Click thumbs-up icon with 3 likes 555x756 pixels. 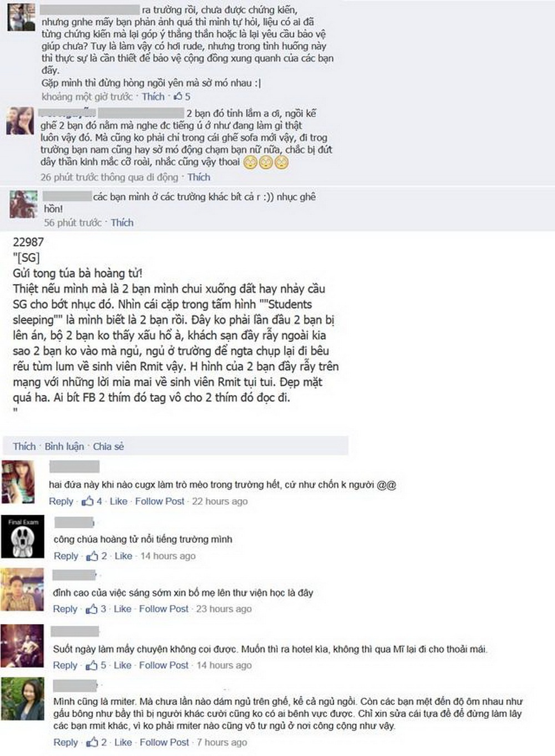click(92, 609)
